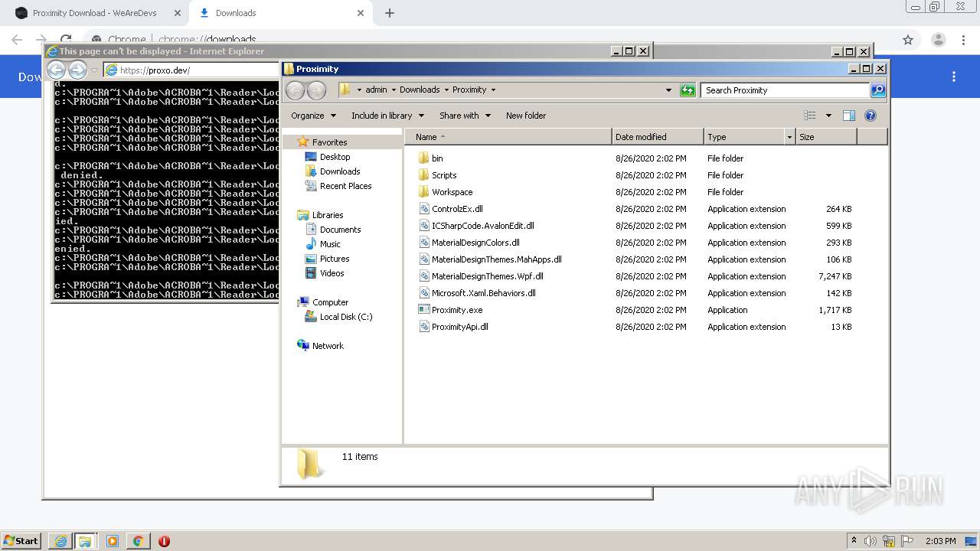This screenshot has height=551, width=980.
Task: Open the Explorer help icon
Action: (x=870, y=116)
